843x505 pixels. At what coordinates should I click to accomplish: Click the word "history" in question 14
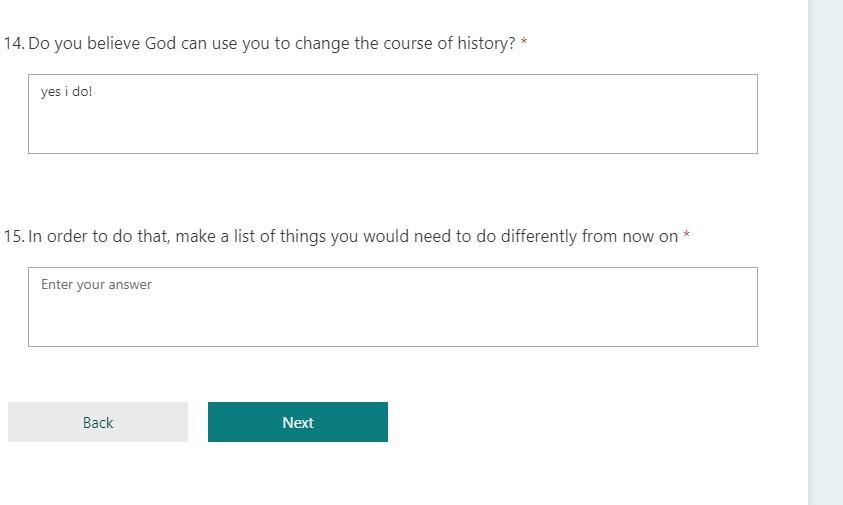pos(485,44)
